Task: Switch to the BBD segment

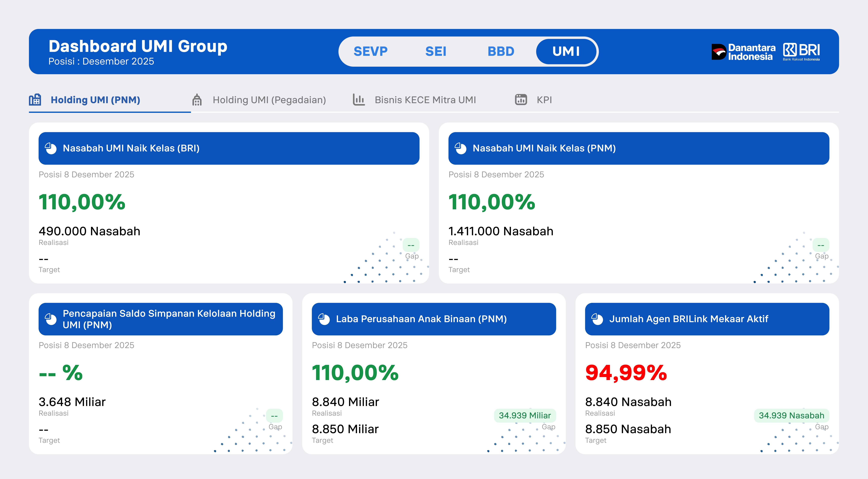Action: click(501, 52)
